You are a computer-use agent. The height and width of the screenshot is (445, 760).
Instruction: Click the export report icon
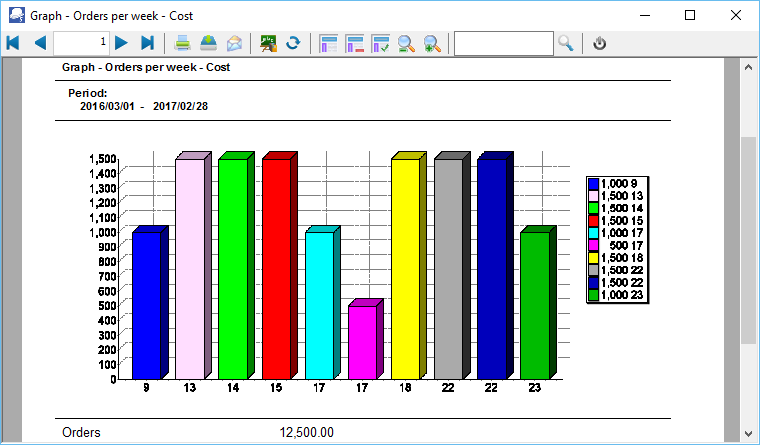[208, 43]
